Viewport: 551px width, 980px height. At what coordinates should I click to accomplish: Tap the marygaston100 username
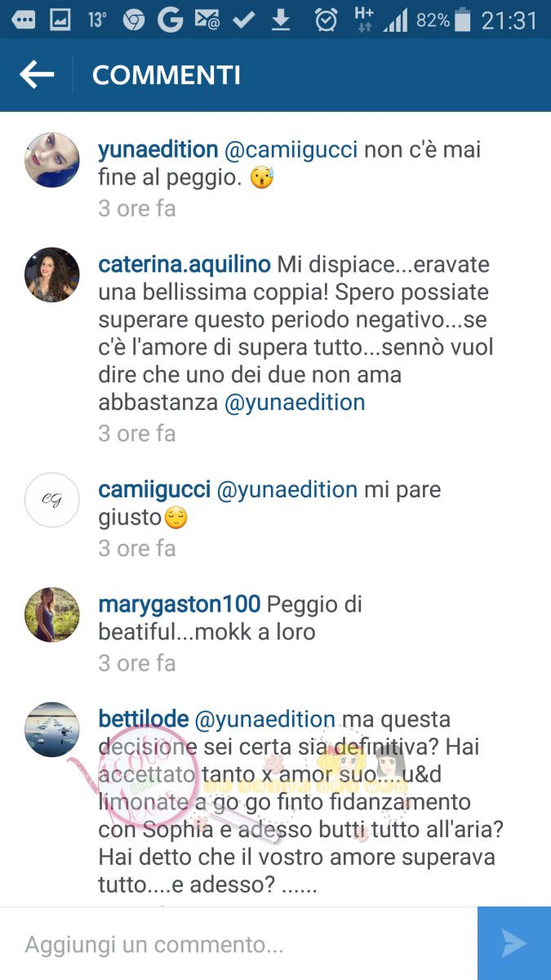pyautogui.click(x=179, y=604)
